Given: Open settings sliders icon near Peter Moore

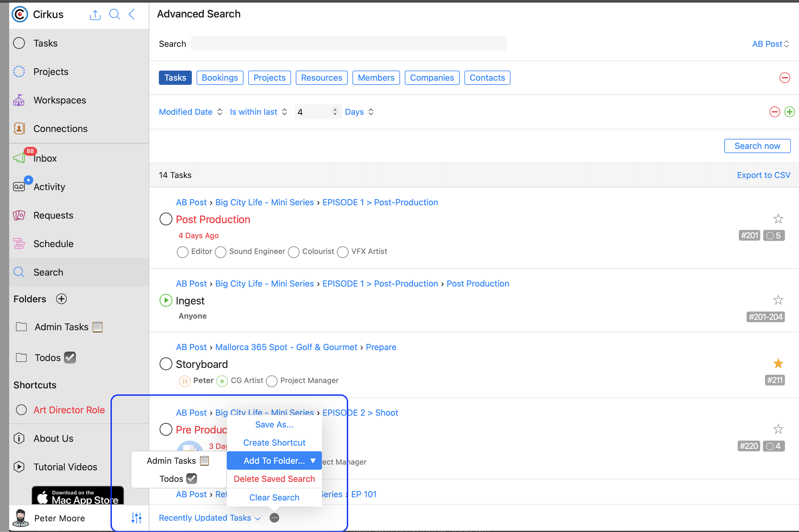Looking at the screenshot, I should [x=136, y=518].
